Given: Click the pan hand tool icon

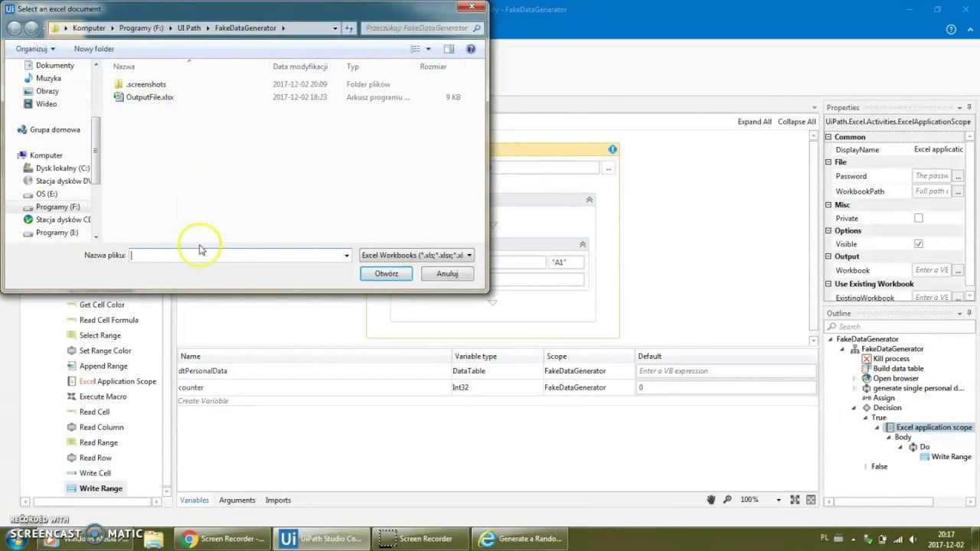Looking at the screenshot, I should 711,500.
